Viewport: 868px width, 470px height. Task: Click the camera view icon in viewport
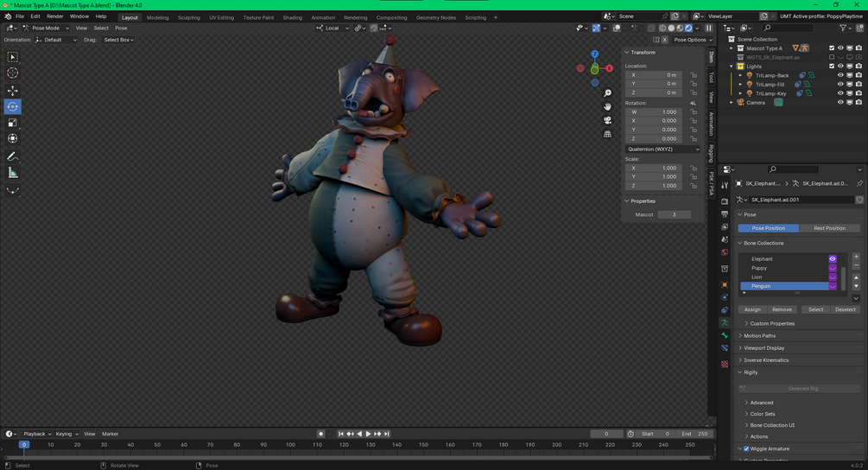pyautogui.click(x=608, y=120)
